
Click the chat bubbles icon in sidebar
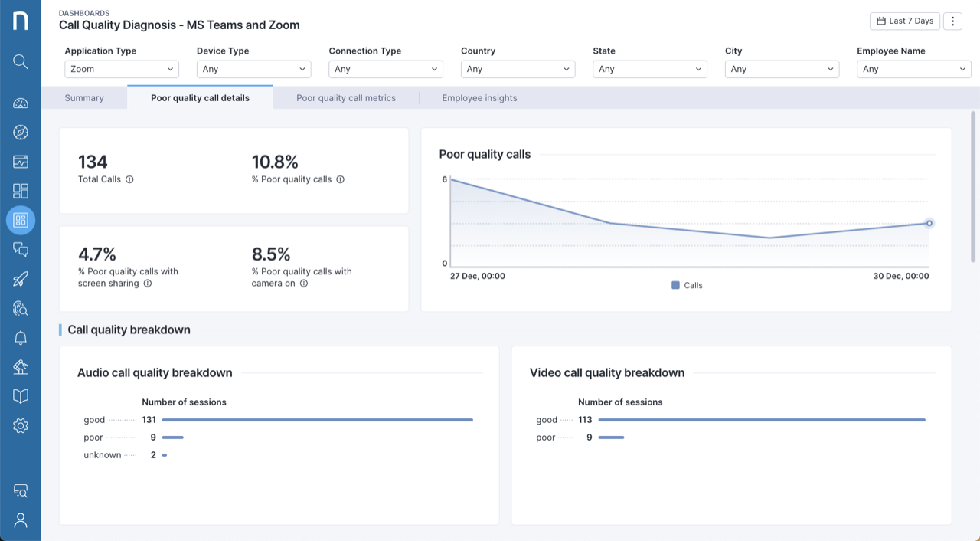coord(21,250)
